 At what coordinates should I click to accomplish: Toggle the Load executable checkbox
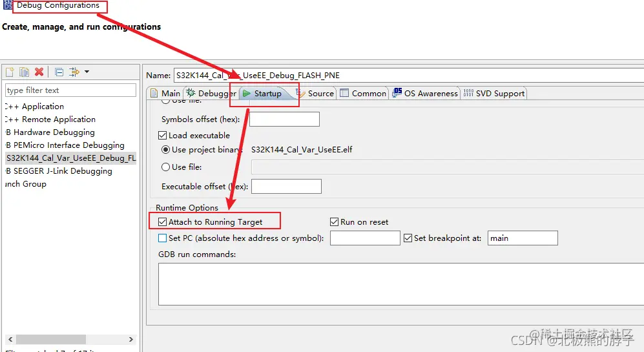tap(163, 136)
